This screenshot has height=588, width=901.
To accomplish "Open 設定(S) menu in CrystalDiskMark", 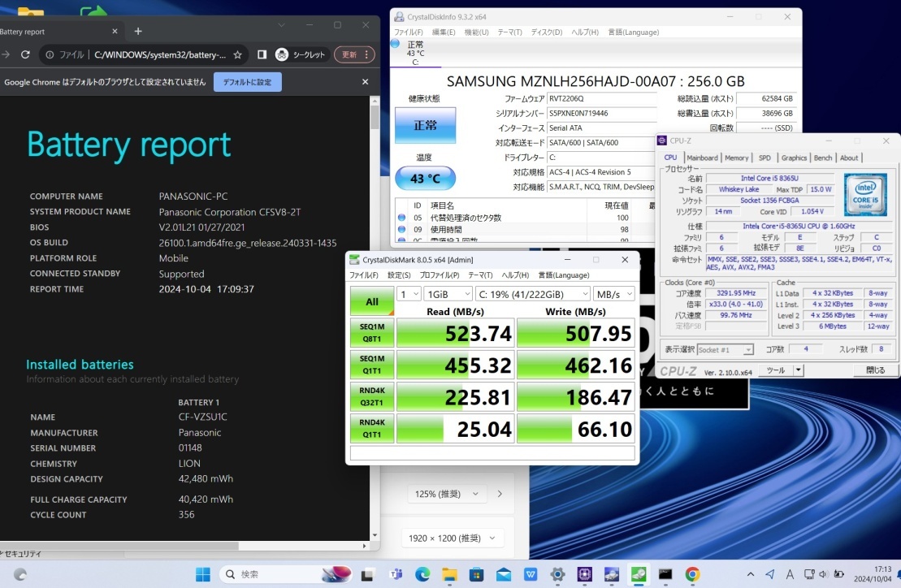I will [399, 275].
